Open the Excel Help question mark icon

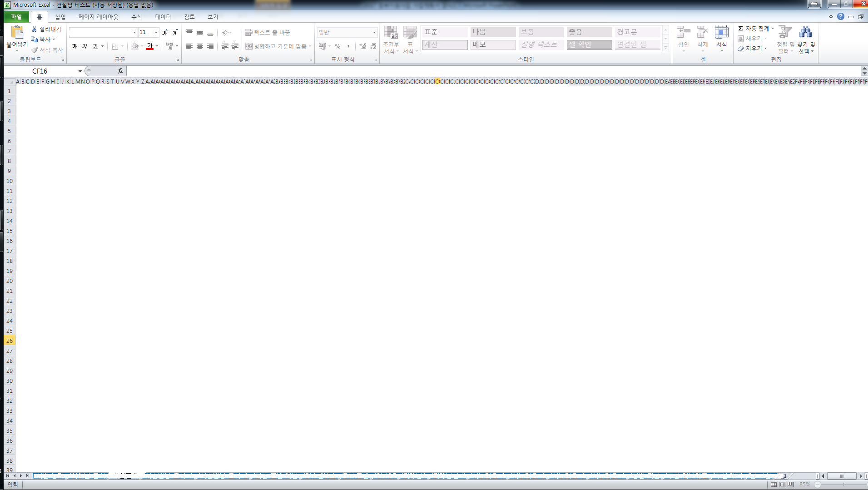pos(841,17)
